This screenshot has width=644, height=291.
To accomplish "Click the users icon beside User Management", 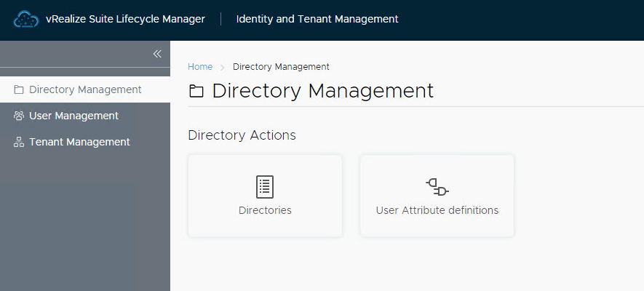I will (19, 116).
